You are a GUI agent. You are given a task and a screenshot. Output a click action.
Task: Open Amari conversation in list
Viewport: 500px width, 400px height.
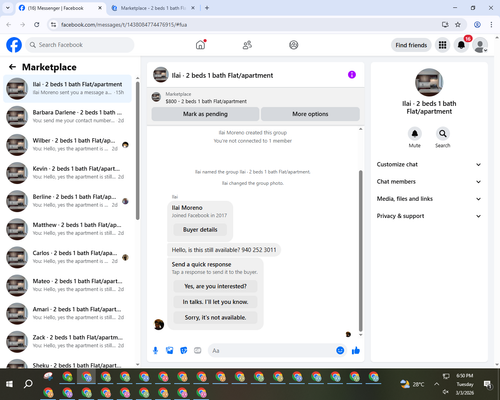coord(68,314)
